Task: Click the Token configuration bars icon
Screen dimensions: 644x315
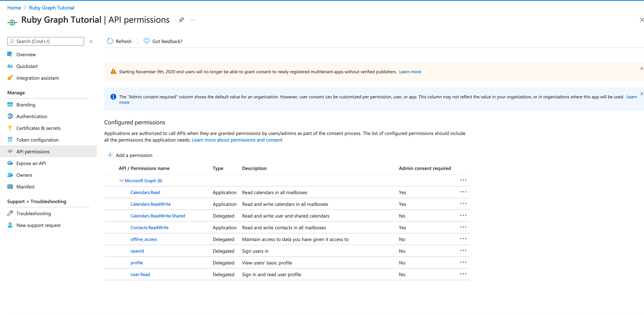Action: pyautogui.click(x=10, y=140)
